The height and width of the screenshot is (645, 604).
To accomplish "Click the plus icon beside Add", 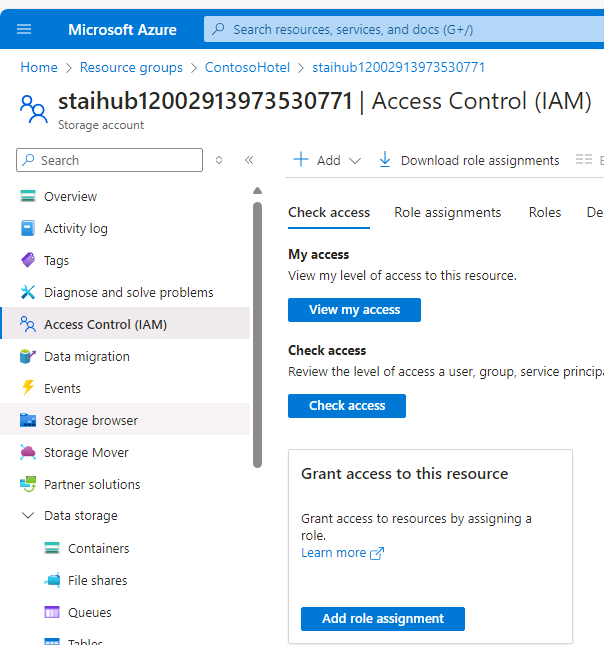I will pyautogui.click(x=301, y=160).
